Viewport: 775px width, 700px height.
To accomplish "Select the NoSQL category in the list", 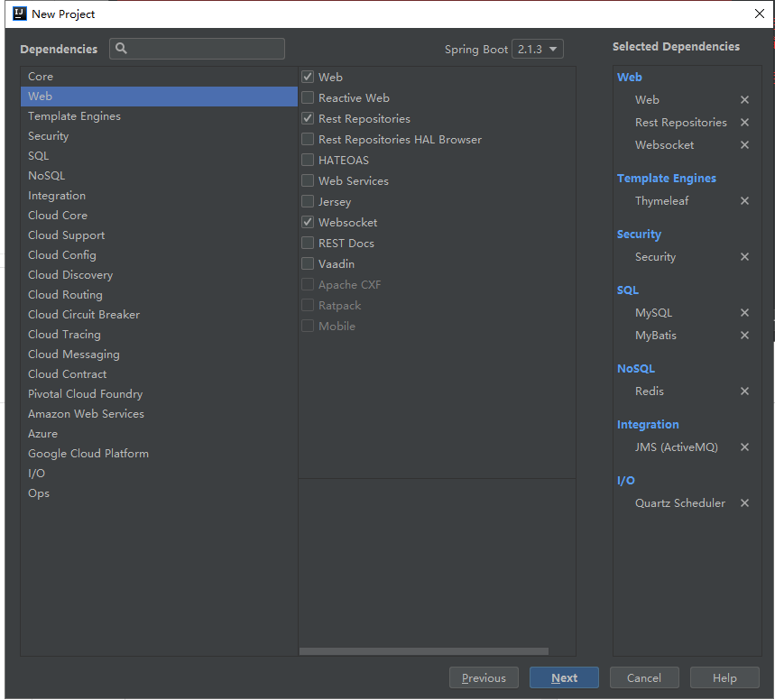I will (x=159, y=176).
